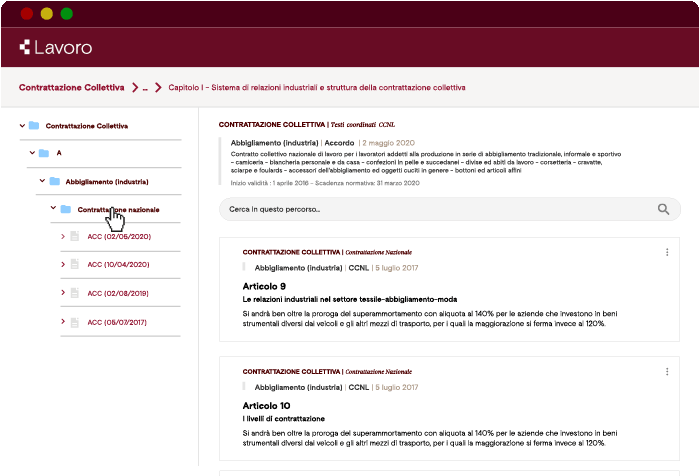Click folder icon beside Abbigliamento (industria)
The image size is (700, 476).
pyautogui.click(x=54, y=182)
